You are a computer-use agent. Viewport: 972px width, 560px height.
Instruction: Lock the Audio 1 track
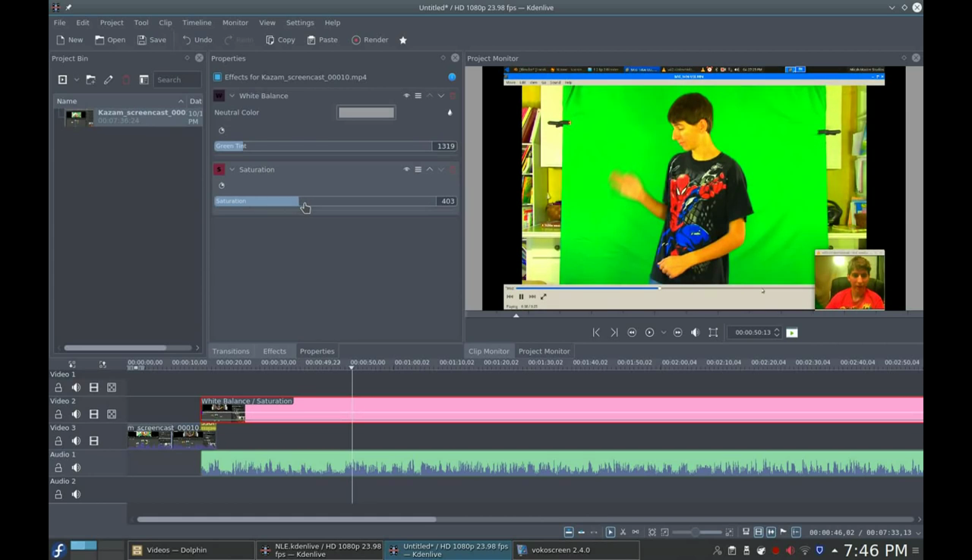click(58, 467)
